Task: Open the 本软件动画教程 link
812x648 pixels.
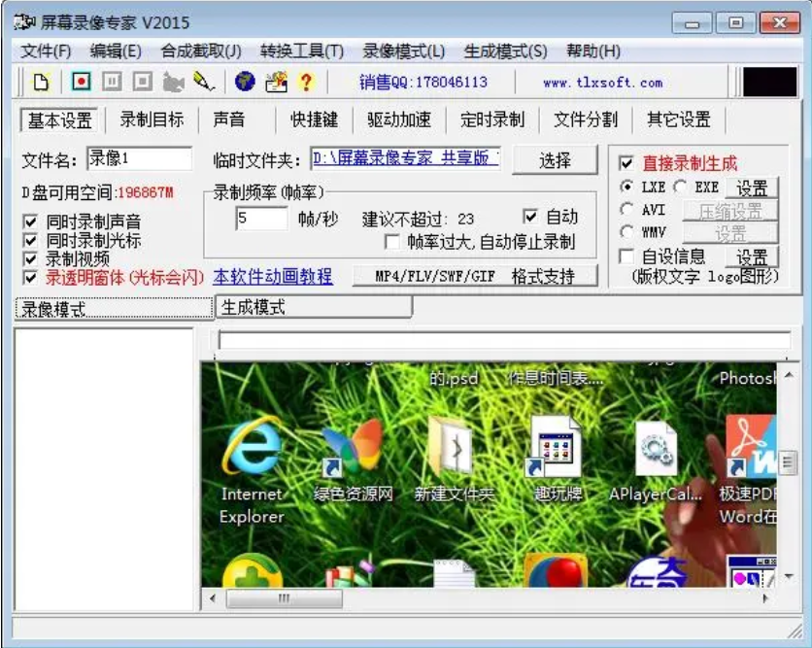Action: click(273, 277)
